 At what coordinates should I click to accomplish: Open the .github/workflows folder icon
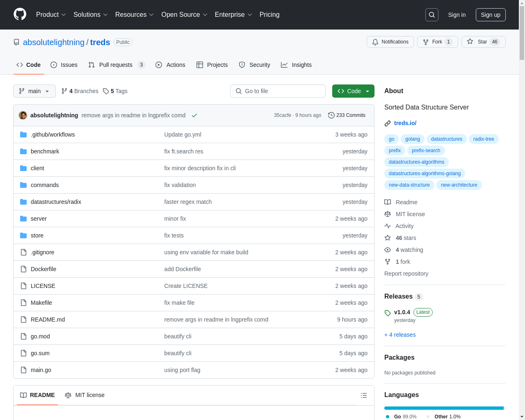click(23, 135)
